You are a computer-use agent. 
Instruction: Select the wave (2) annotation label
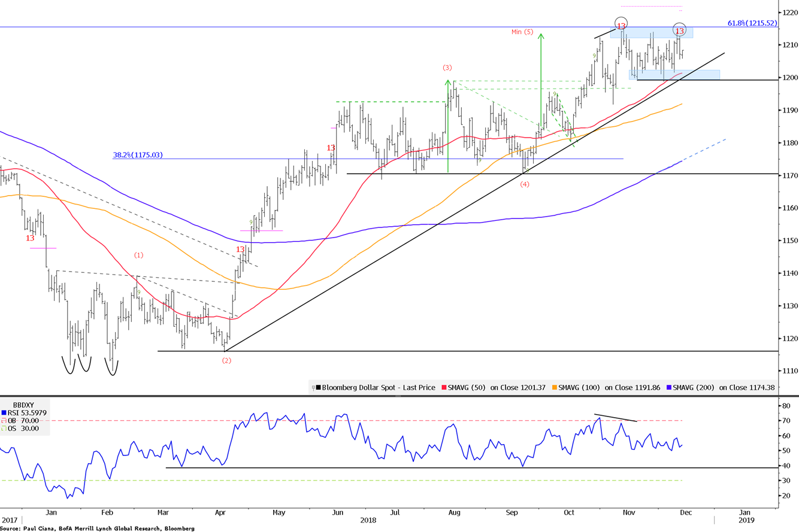click(226, 360)
